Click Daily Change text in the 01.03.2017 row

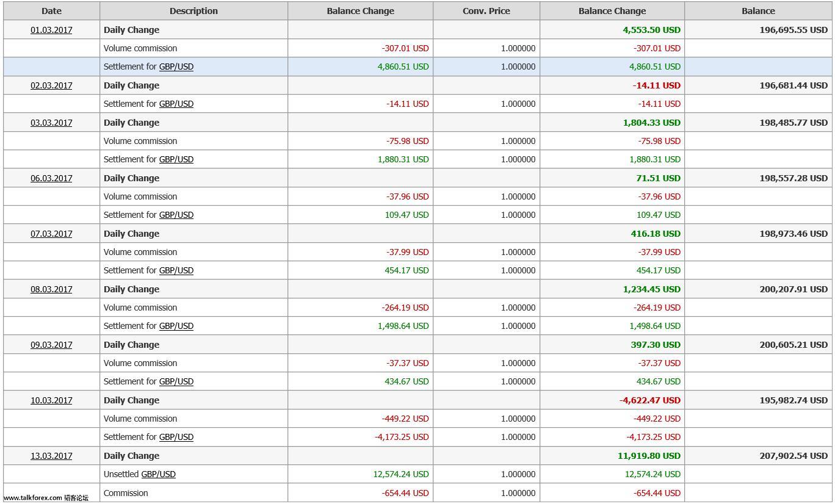click(x=131, y=30)
